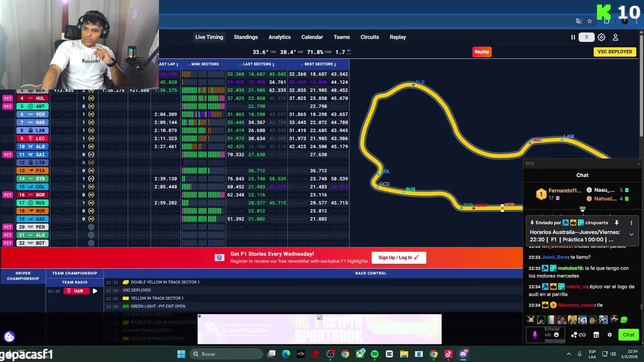Open Microsoft Edge from the taskbar

[286, 354]
